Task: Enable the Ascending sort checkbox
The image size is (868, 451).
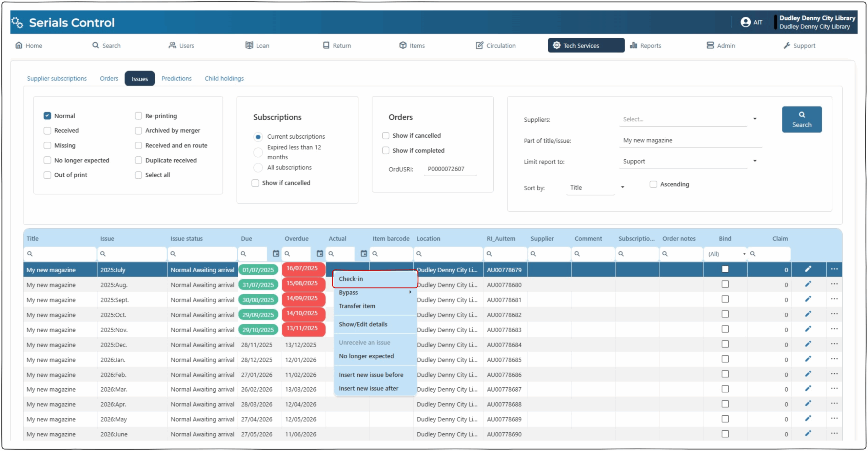Action: (x=653, y=184)
